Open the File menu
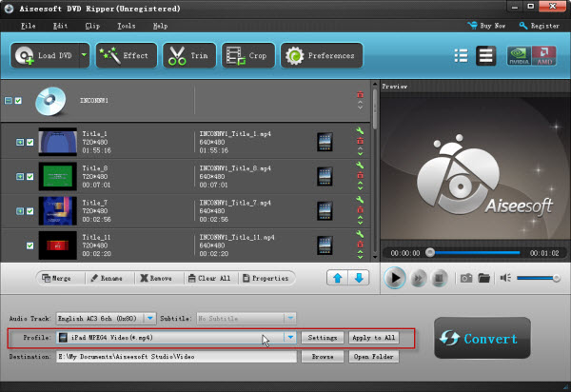Screen dimensions: 571x392 point(28,26)
